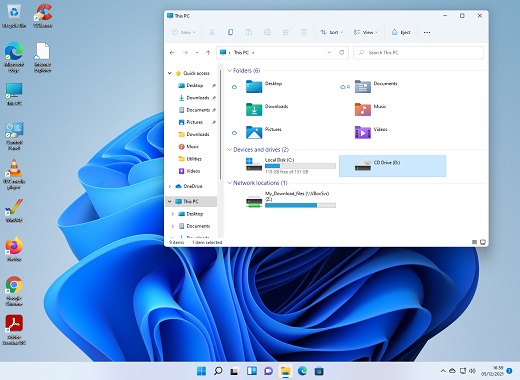Expand the OneDrive tree node

170,186
